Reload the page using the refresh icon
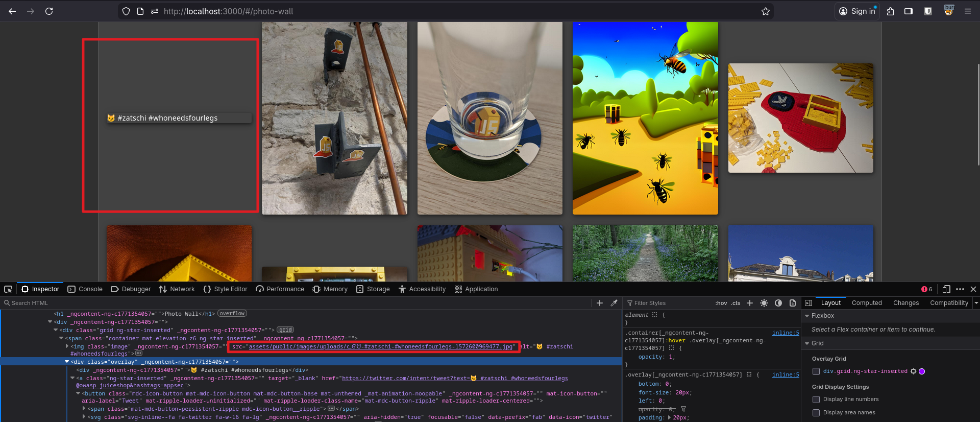Viewport: 980px width, 422px height. click(49, 11)
